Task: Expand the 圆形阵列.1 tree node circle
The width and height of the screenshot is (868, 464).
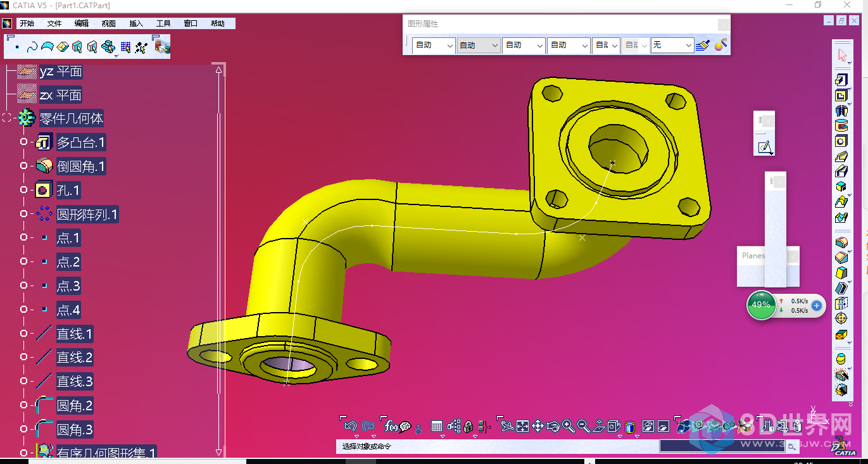Action: pos(23,214)
